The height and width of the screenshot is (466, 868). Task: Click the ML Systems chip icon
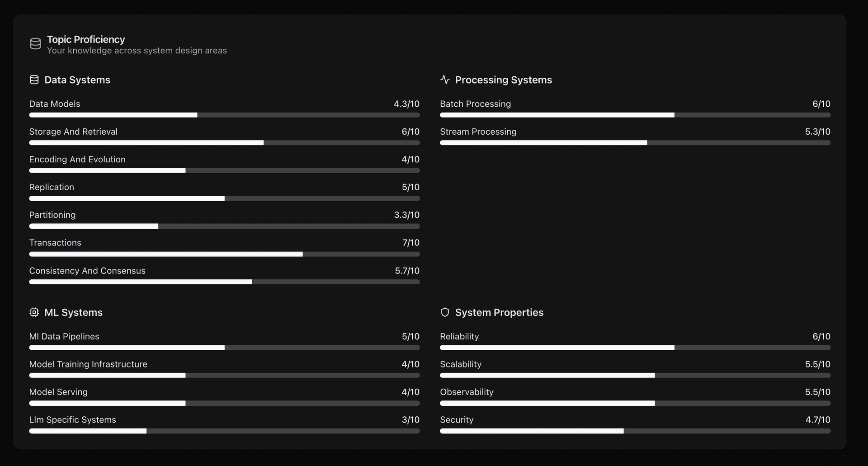click(34, 312)
